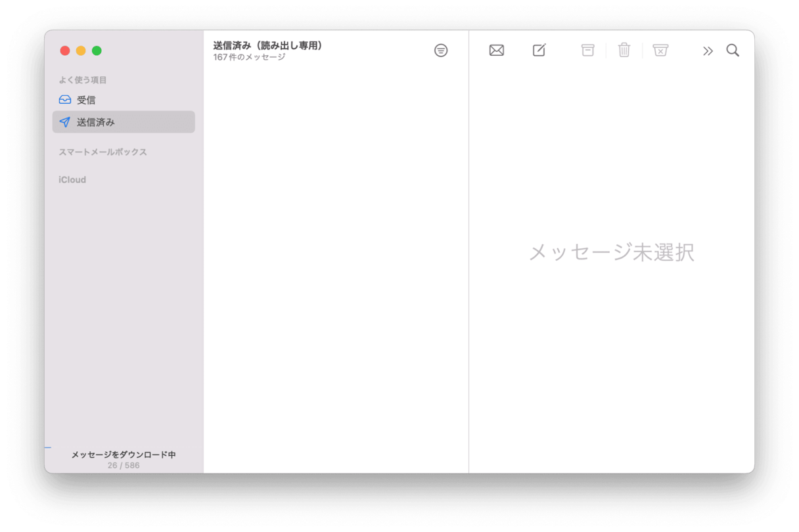Screen dimensions: 799x532
Task: Expand the toolbar overflow double-chevron
Action: (708, 51)
